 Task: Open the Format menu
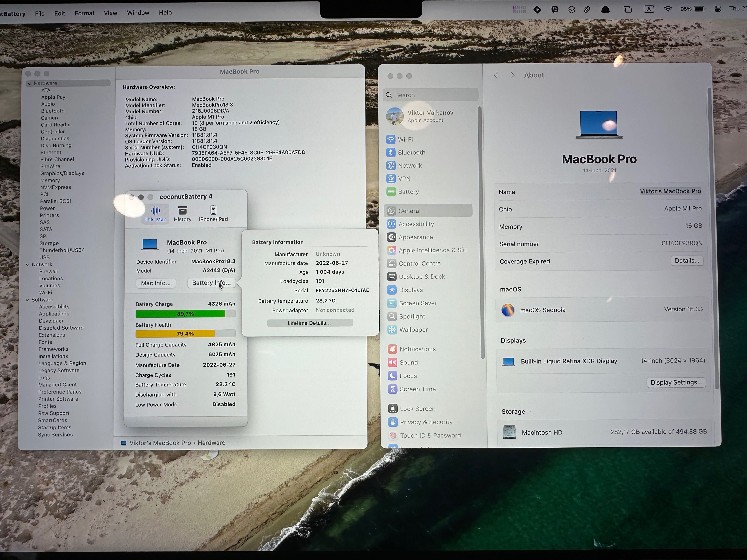(84, 13)
